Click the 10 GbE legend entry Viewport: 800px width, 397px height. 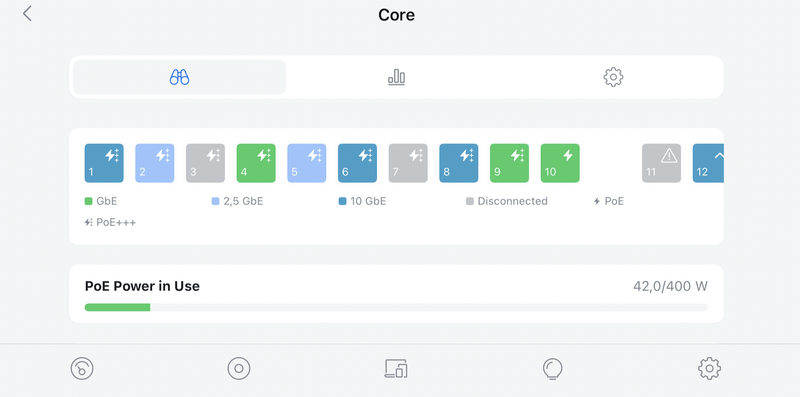point(362,201)
